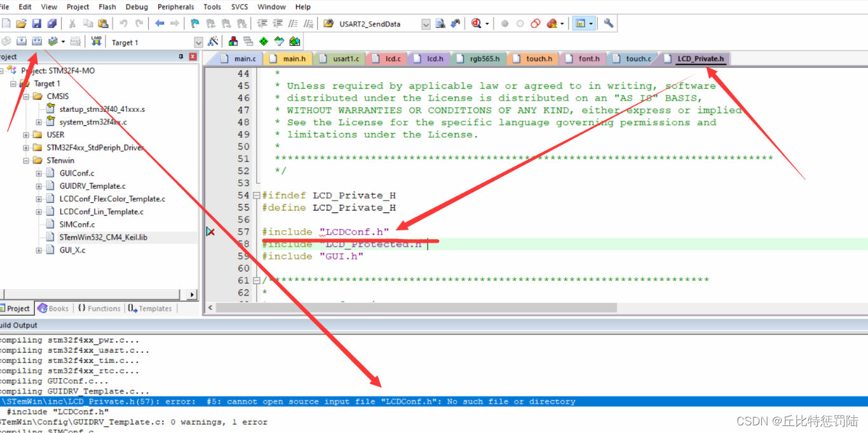Open Options for Target magic wand
Viewport: 868px width, 433px height.
tap(214, 41)
